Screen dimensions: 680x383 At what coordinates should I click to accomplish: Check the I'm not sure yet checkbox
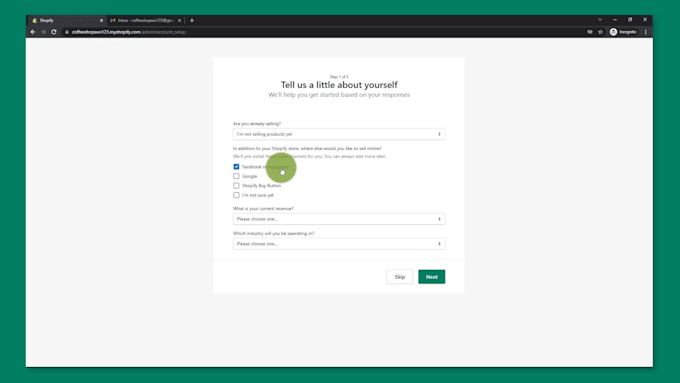(236, 195)
